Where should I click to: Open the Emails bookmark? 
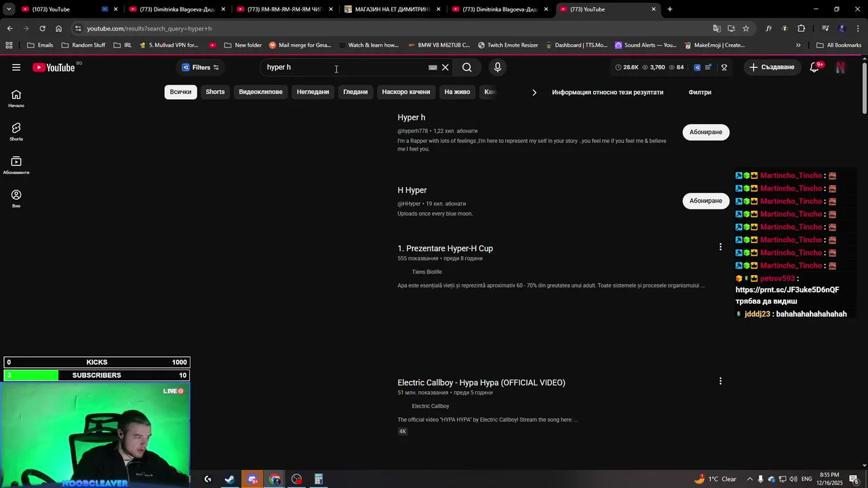coord(40,45)
